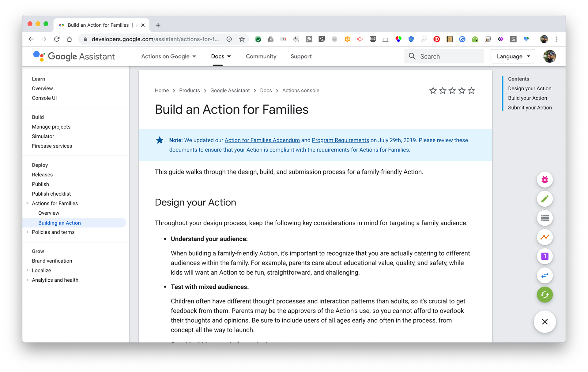Viewport: 588px width, 372px height.
Task: Click the blue heart handshake extension icon
Action: click(526, 39)
